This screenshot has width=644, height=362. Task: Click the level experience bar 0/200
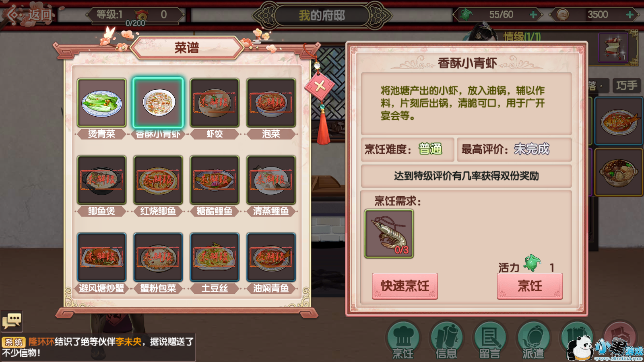click(135, 23)
